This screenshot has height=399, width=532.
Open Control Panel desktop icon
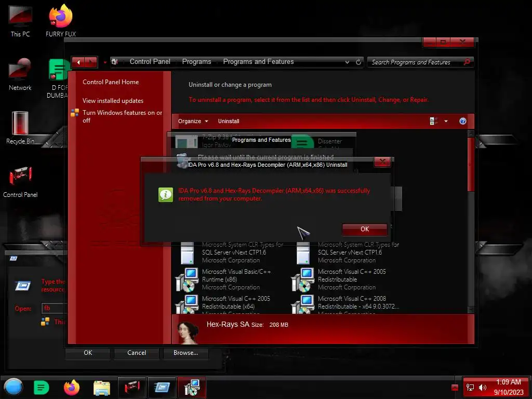(x=20, y=181)
